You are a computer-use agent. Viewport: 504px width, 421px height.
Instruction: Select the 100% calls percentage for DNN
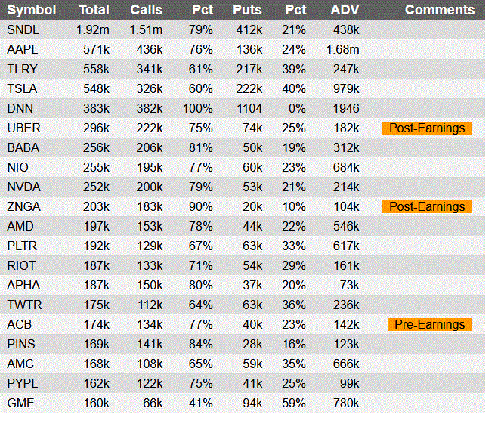pyautogui.click(x=196, y=108)
